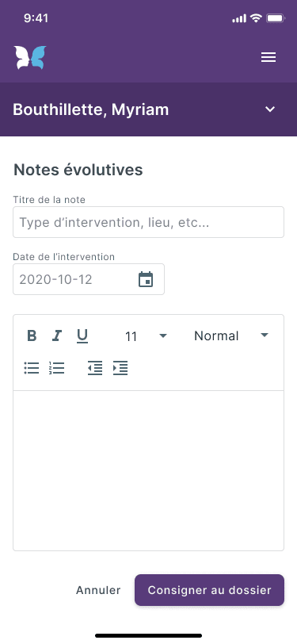This screenshot has height=644, width=297.
Task: Insert a numbered list
Action: (x=56, y=368)
